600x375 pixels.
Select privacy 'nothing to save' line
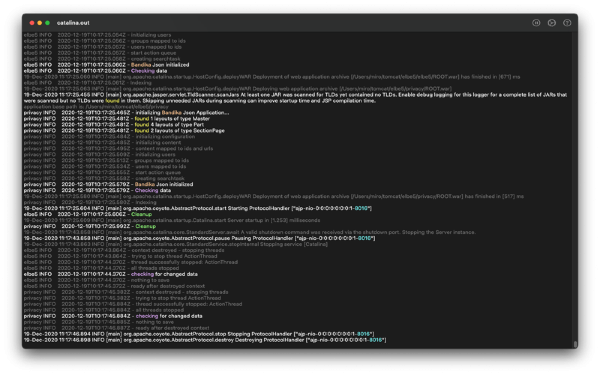99,322
